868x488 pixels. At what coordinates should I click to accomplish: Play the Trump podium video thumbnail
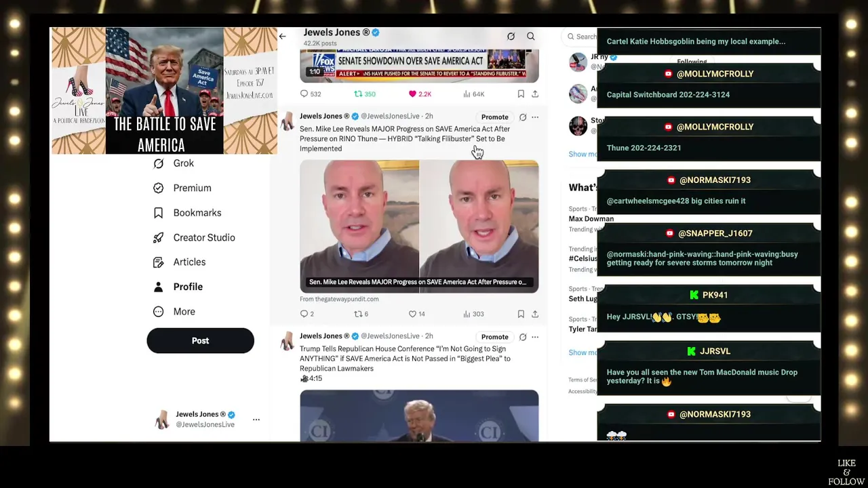[x=419, y=415]
